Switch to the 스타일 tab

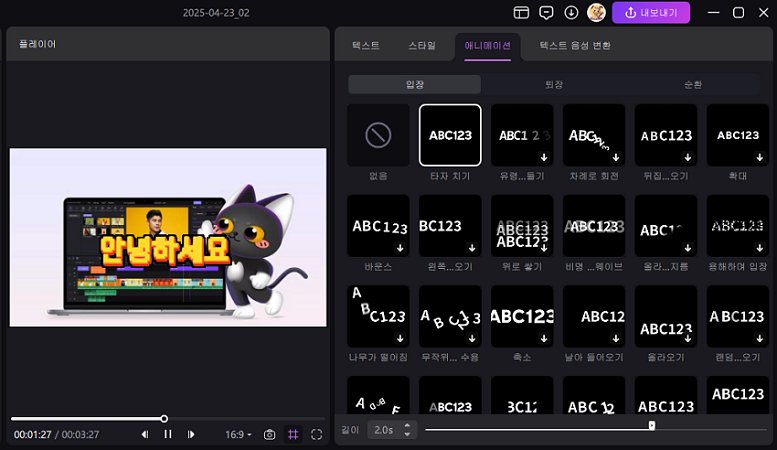point(422,46)
